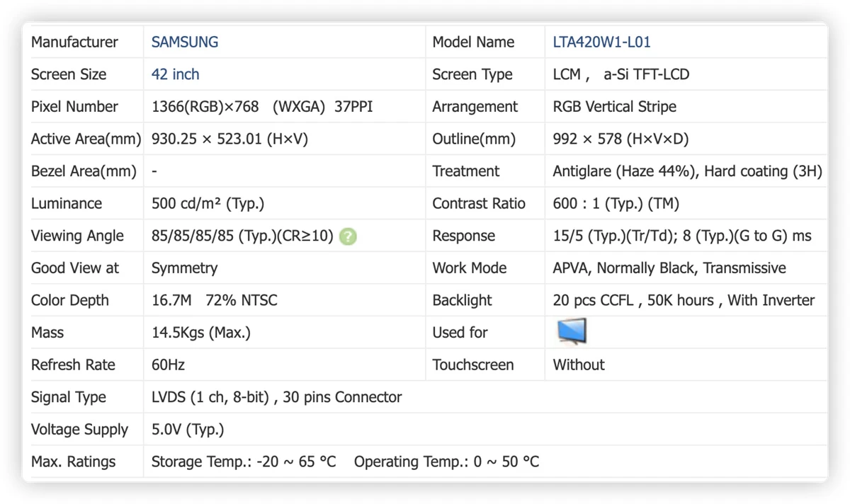Viewport: 850px width, 504px height.
Task: Click the Touchscreen Without value
Action: click(x=578, y=365)
